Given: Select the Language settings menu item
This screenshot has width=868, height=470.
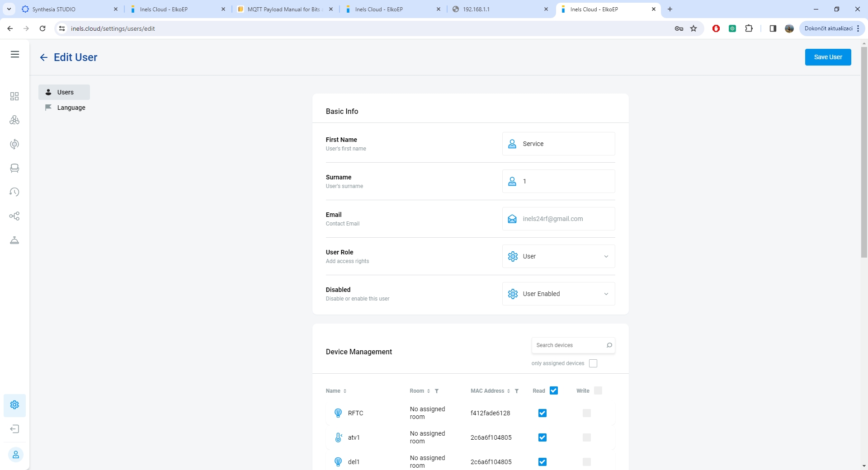Looking at the screenshot, I should pos(71,108).
